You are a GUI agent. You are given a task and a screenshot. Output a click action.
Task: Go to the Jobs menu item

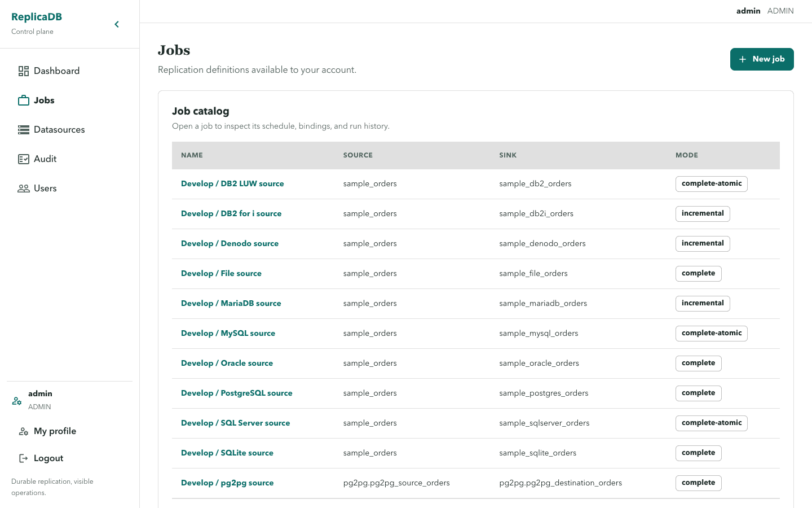pyautogui.click(x=70, y=100)
